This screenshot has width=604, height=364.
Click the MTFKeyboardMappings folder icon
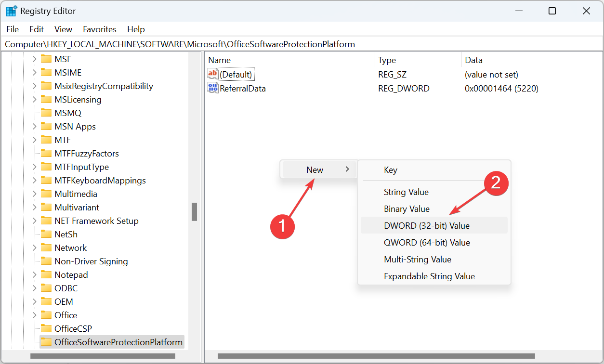coord(46,181)
